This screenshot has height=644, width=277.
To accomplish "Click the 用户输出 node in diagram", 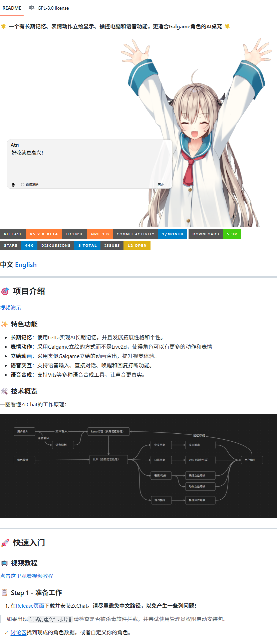I will click(x=252, y=460).
